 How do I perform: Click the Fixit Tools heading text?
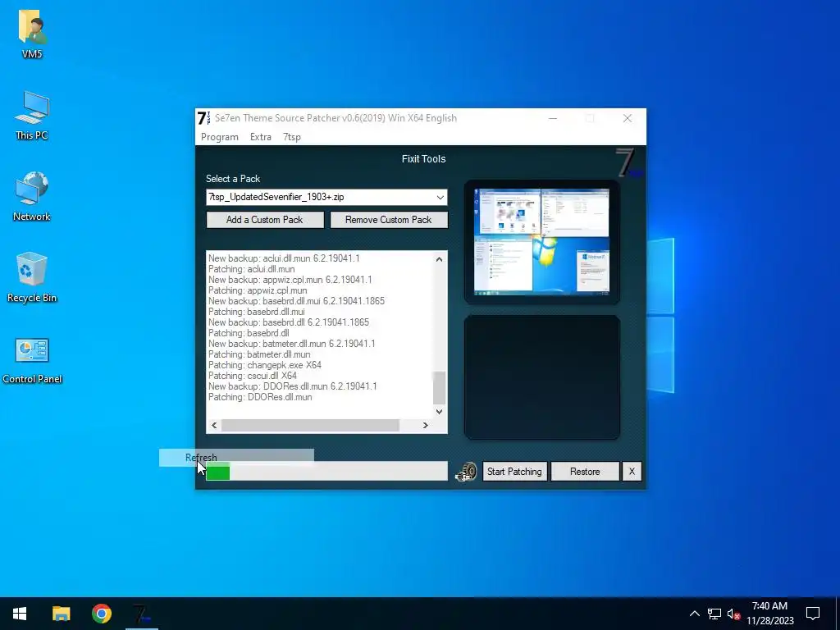pos(424,158)
